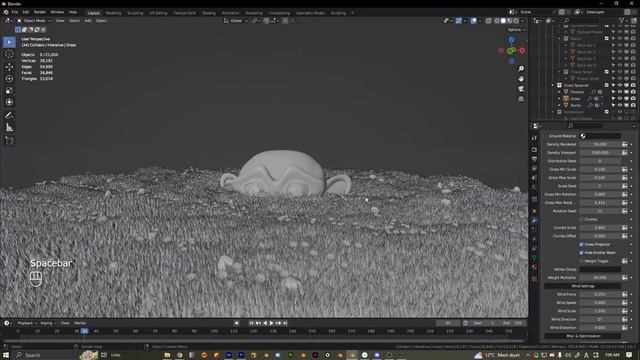Uncheck the Hide Emitter Mesh checkbox
This screenshot has width=640, height=360.
[581, 253]
